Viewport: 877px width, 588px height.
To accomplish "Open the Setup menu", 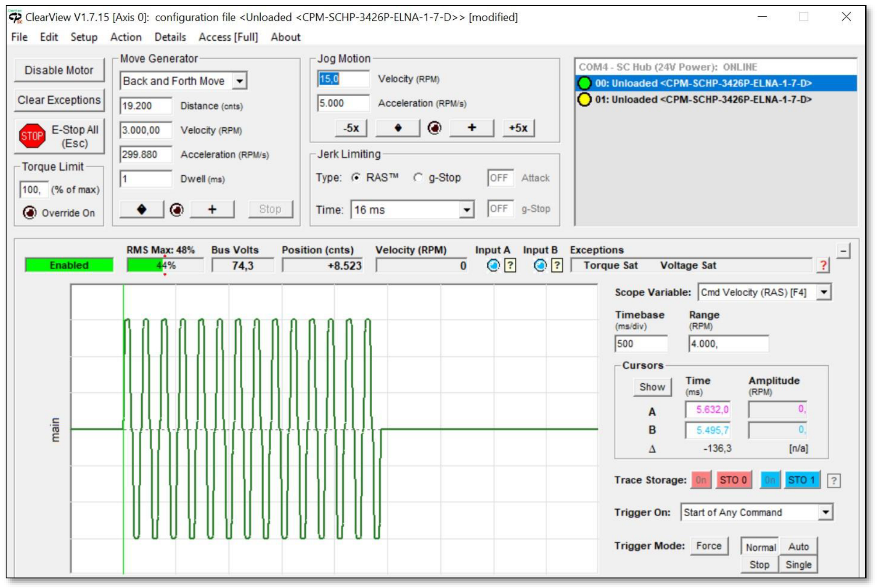I will click(x=84, y=37).
